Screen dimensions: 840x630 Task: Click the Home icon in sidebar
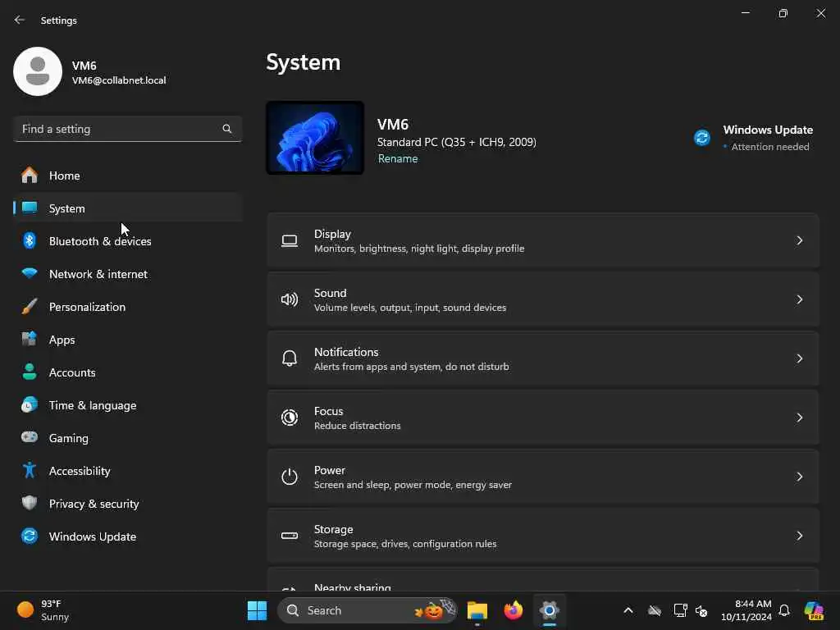pyautogui.click(x=30, y=176)
